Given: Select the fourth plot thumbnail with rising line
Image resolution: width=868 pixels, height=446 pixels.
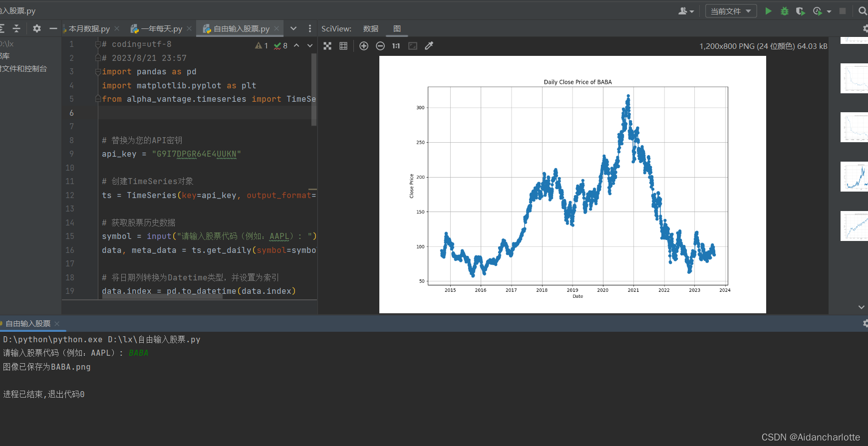Looking at the screenshot, I should click(854, 177).
